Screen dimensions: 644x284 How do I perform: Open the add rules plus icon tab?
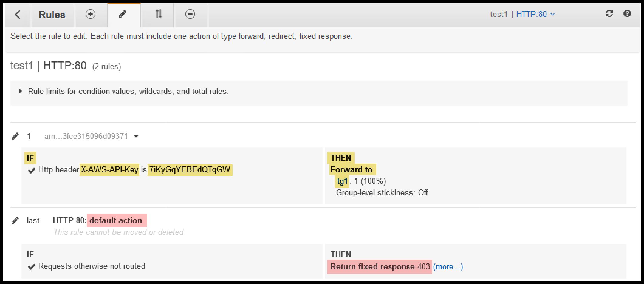pos(91,14)
